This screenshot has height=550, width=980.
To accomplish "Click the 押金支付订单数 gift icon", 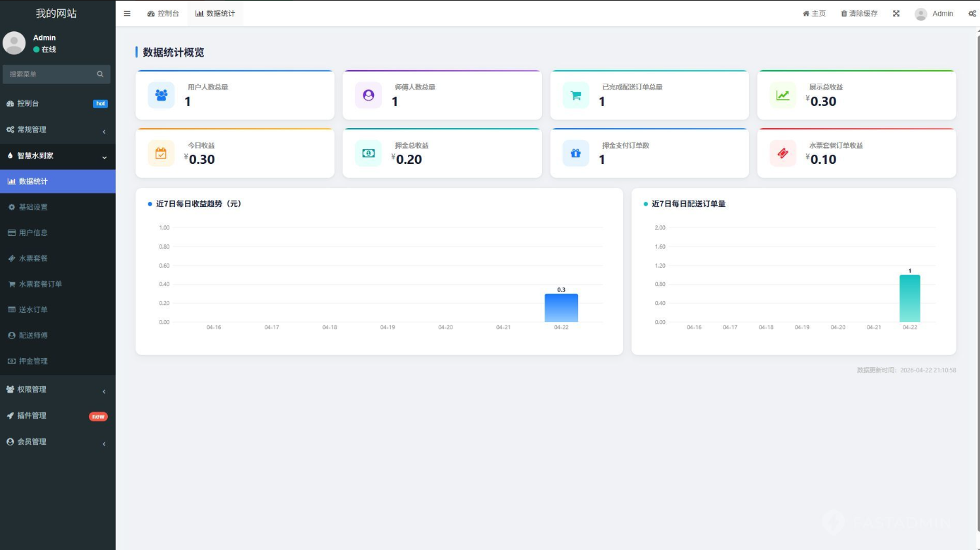I will point(576,154).
